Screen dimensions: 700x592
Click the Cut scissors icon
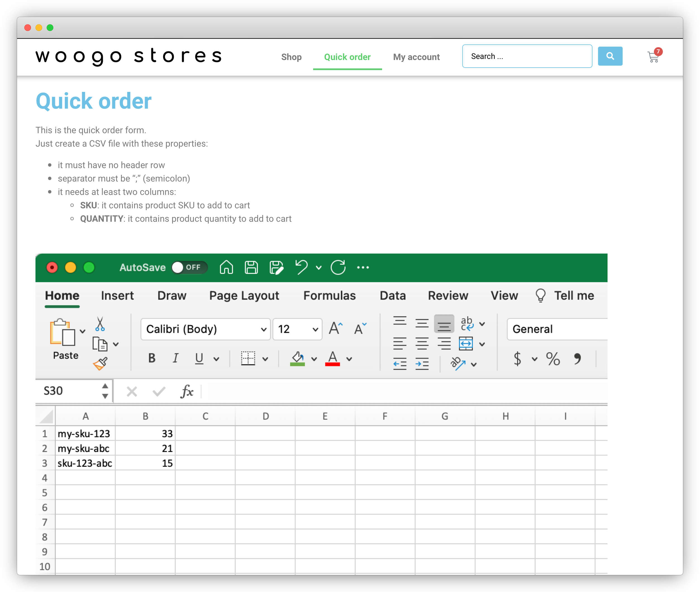click(x=100, y=324)
